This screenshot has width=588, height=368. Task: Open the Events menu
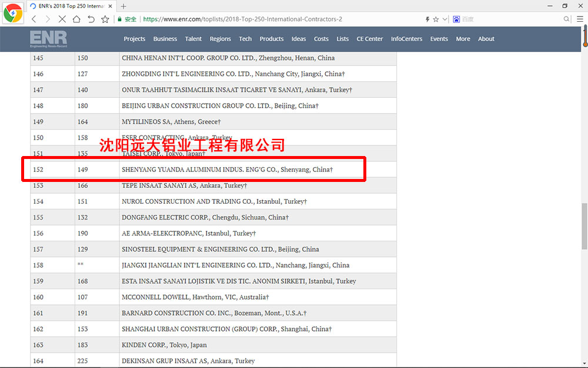(x=439, y=39)
